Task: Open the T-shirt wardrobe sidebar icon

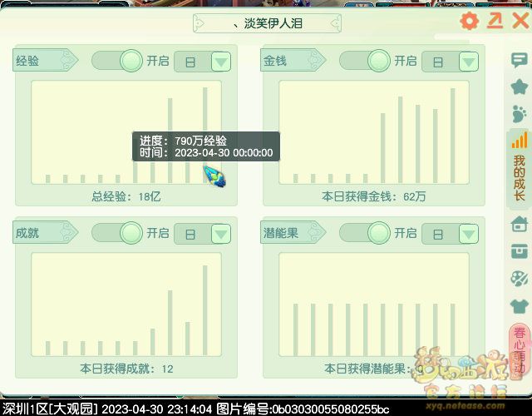Action: coord(520,305)
